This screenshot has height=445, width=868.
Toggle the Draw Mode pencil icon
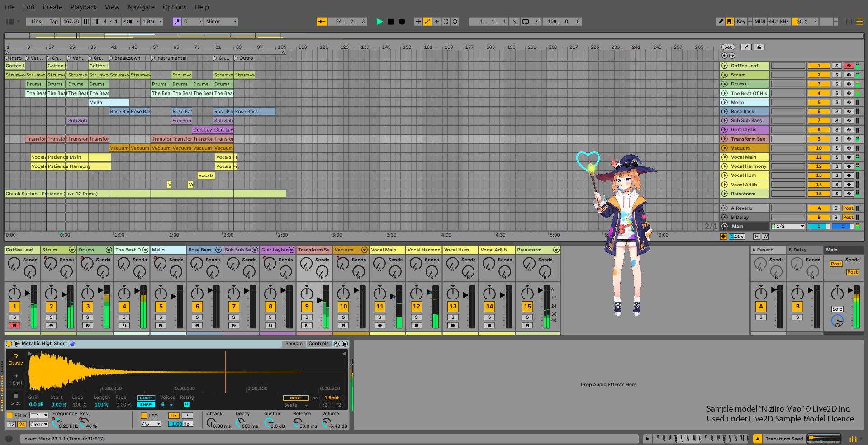721,21
